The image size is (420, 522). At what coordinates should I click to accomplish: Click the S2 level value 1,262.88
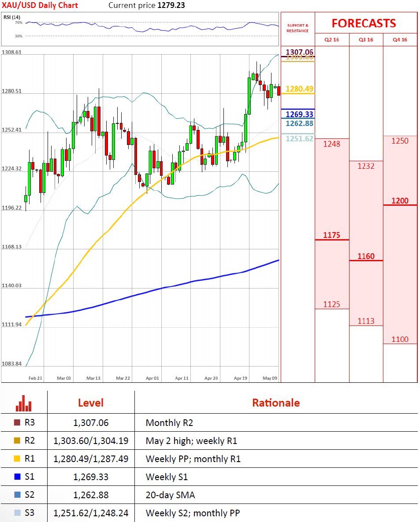click(91, 495)
